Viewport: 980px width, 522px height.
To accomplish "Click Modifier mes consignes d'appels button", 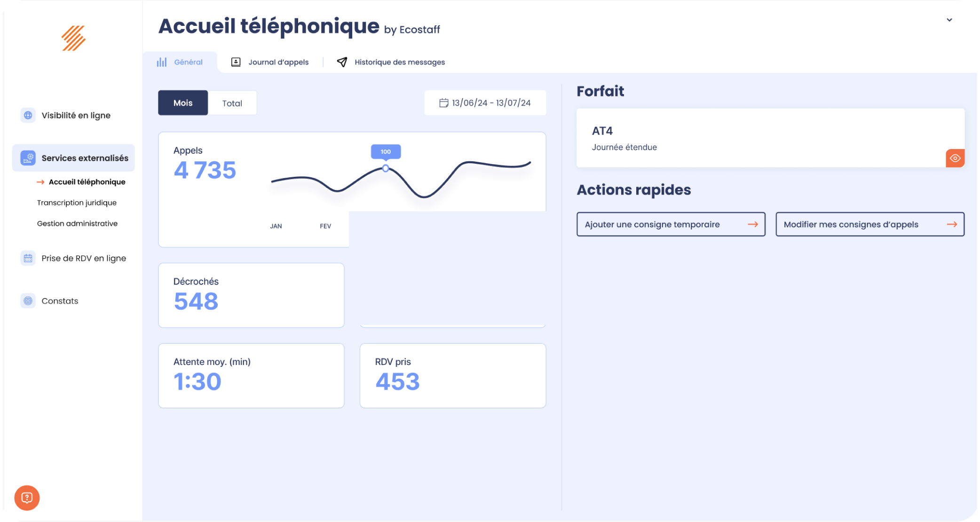I will [x=870, y=224].
